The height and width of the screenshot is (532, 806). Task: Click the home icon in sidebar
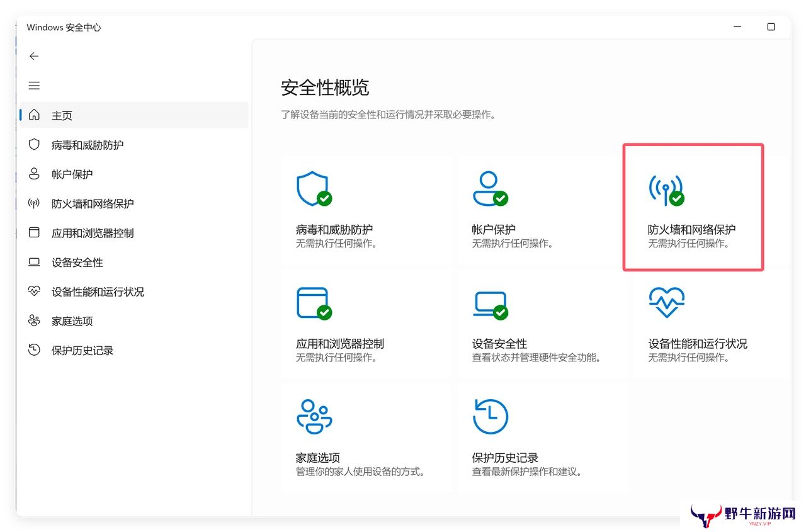(34, 115)
